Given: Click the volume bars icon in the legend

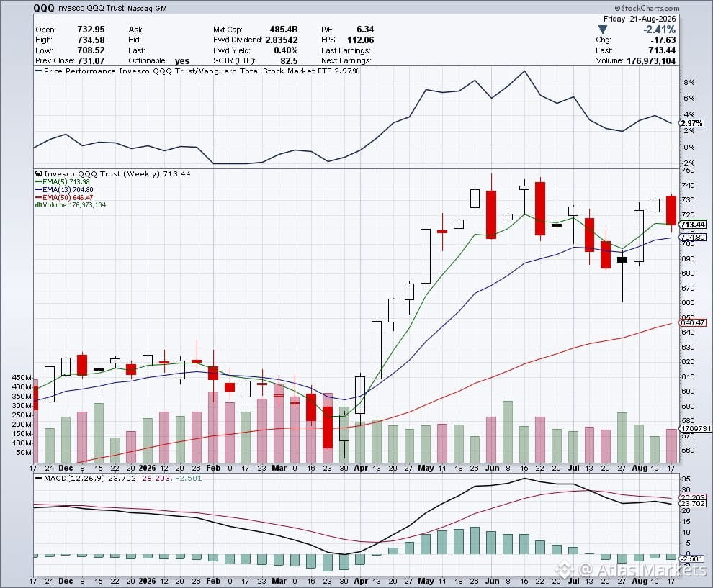Looking at the screenshot, I should [x=39, y=205].
